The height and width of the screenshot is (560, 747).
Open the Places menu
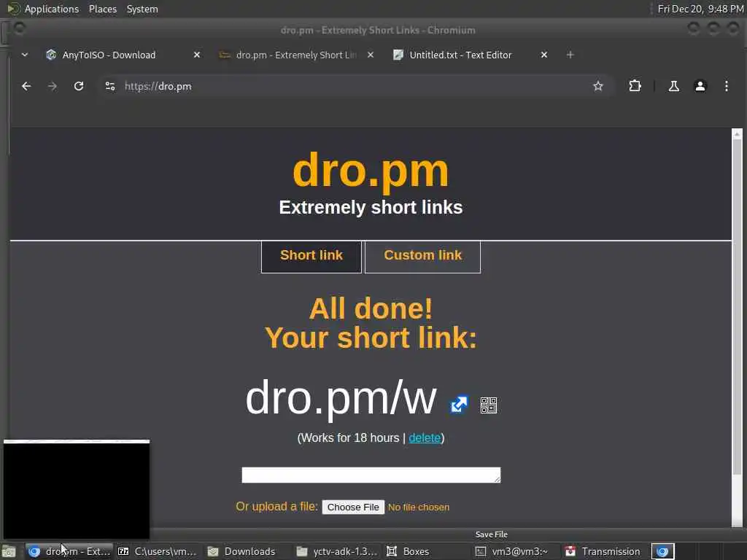pos(102,9)
